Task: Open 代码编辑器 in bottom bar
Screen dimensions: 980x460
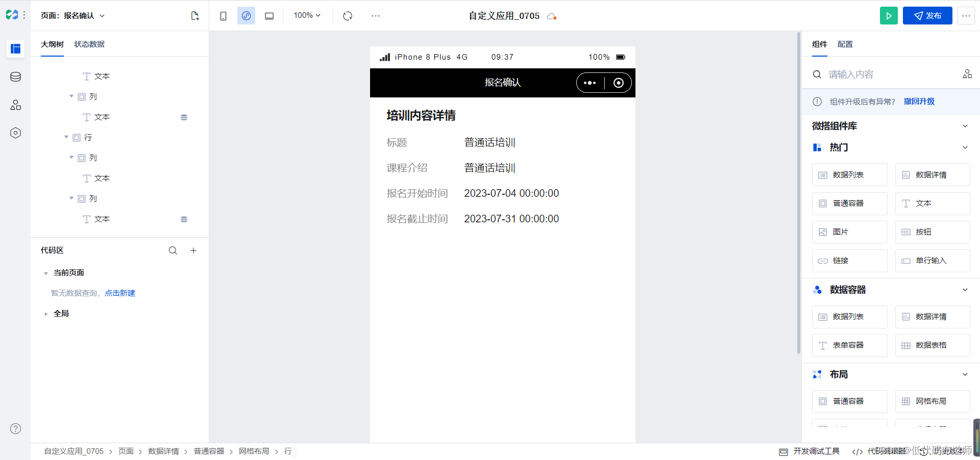Action: pos(879,451)
